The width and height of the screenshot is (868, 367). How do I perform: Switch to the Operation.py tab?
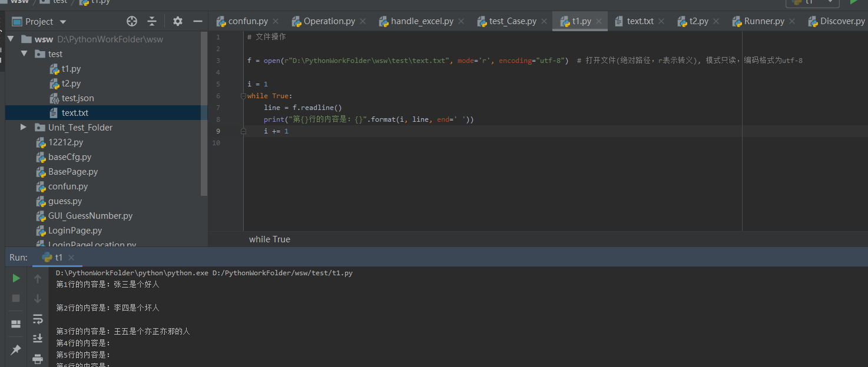coord(329,21)
